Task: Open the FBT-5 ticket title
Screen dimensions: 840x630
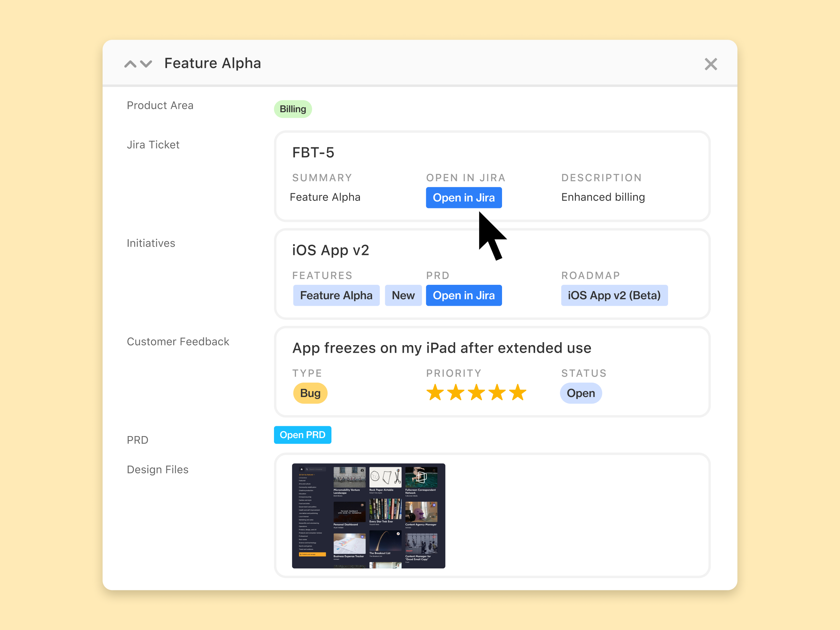Action: pyautogui.click(x=313, y=153)
